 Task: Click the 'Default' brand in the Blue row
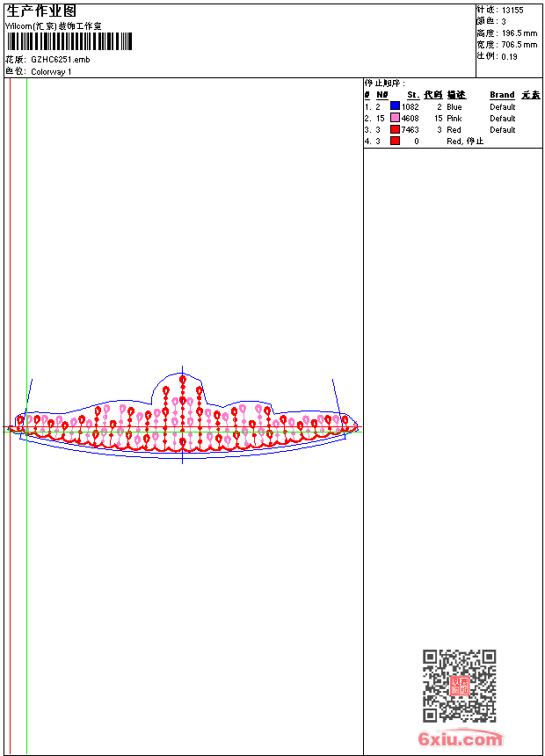503,106
